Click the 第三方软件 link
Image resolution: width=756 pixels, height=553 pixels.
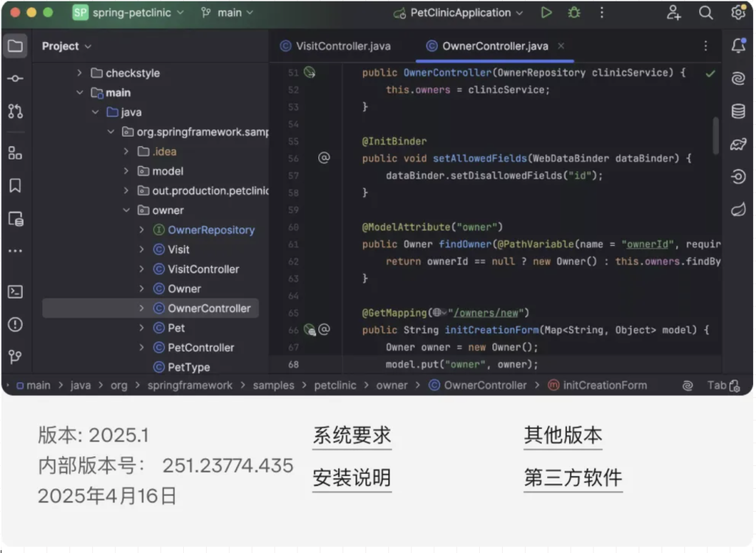573,478
